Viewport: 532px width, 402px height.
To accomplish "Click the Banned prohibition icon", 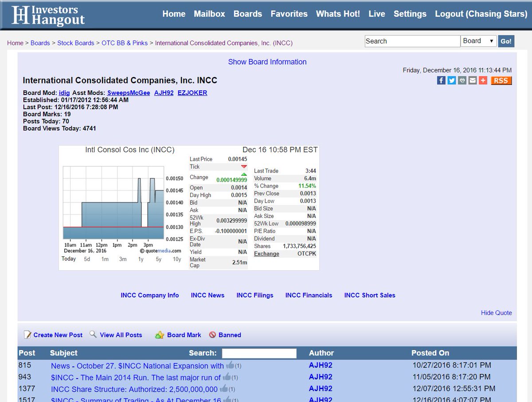I will [212, 335].
